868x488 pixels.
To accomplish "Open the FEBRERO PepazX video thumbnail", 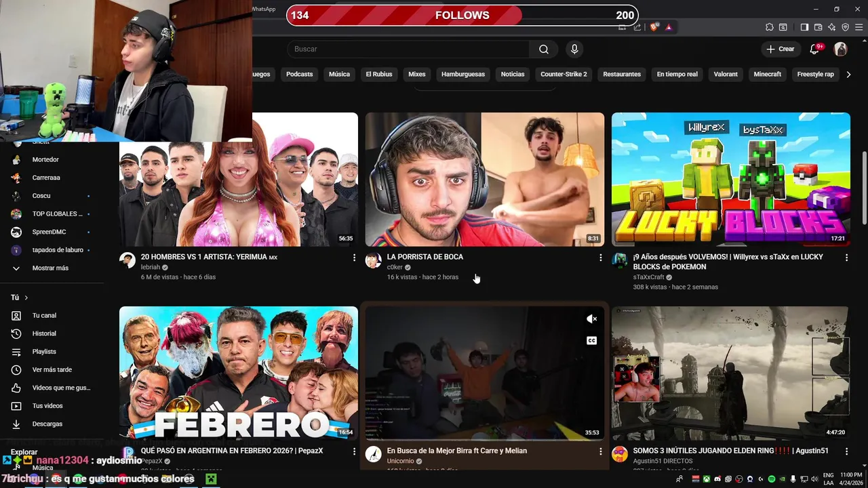I will 239,373.
